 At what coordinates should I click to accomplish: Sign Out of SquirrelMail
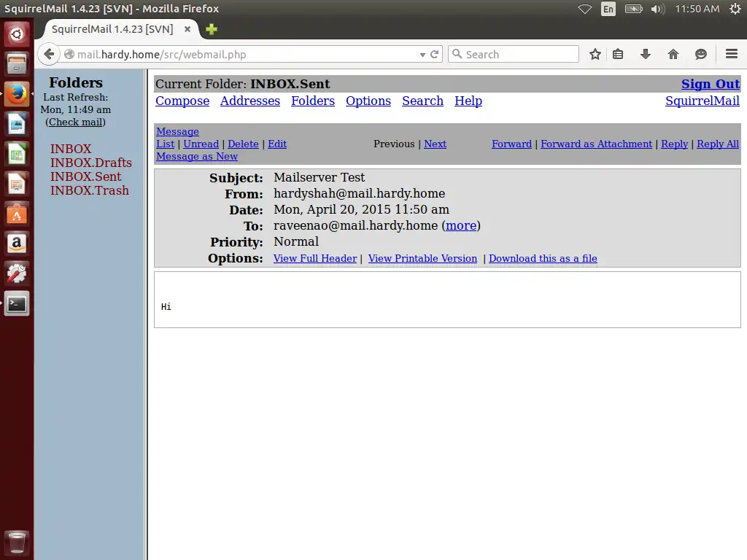pos(710,84)
